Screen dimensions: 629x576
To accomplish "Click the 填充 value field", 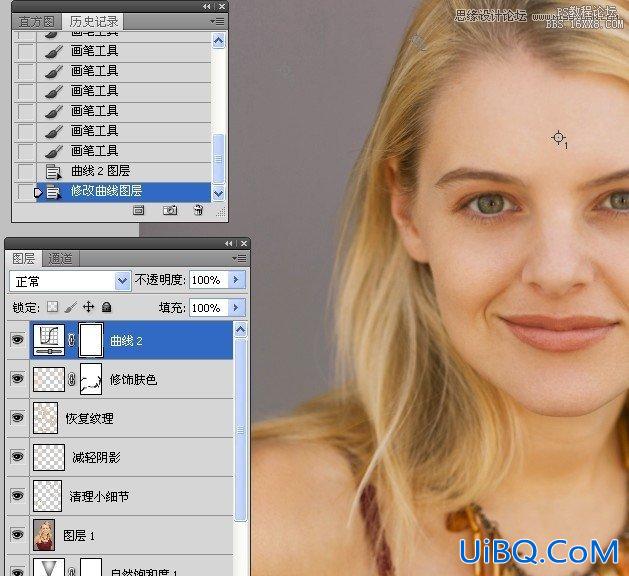I will [209, 308].
